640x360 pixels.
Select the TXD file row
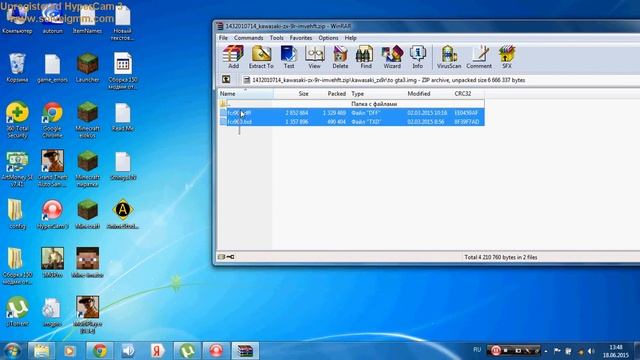[x=352, y=122]
